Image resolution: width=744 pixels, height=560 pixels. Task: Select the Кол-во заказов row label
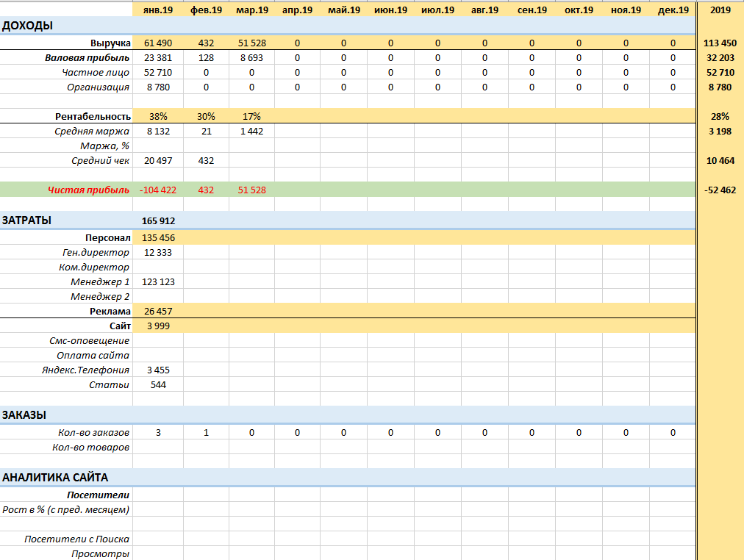(94, 433)
